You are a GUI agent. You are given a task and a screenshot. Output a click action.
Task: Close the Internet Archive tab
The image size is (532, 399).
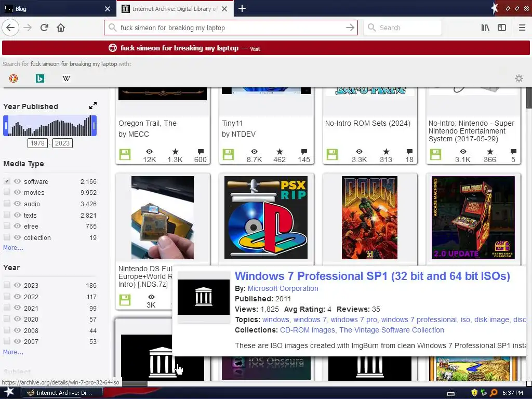(224, 9)
